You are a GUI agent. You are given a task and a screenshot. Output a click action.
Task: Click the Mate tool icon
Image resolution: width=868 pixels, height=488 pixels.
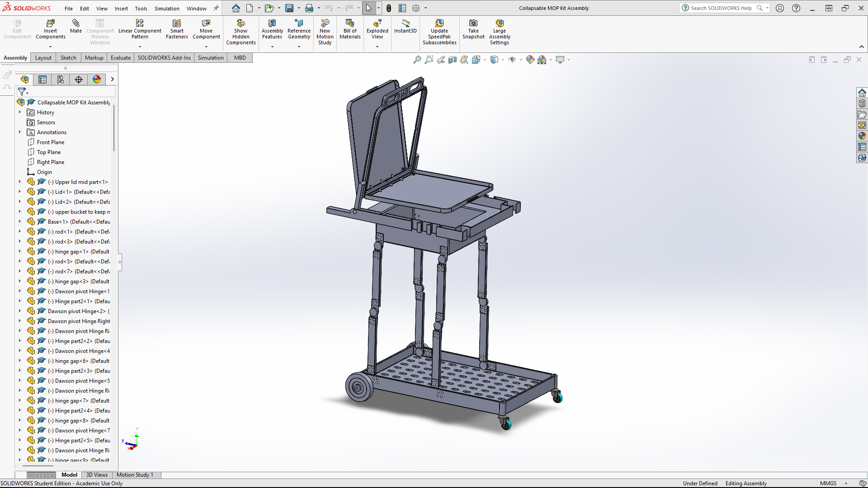[76, 23]
